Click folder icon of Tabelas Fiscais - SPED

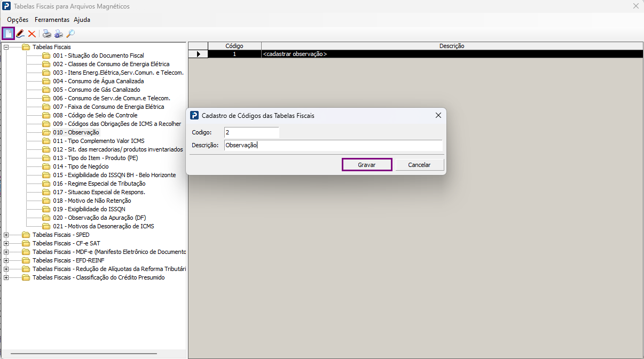[x=26, y=235]
